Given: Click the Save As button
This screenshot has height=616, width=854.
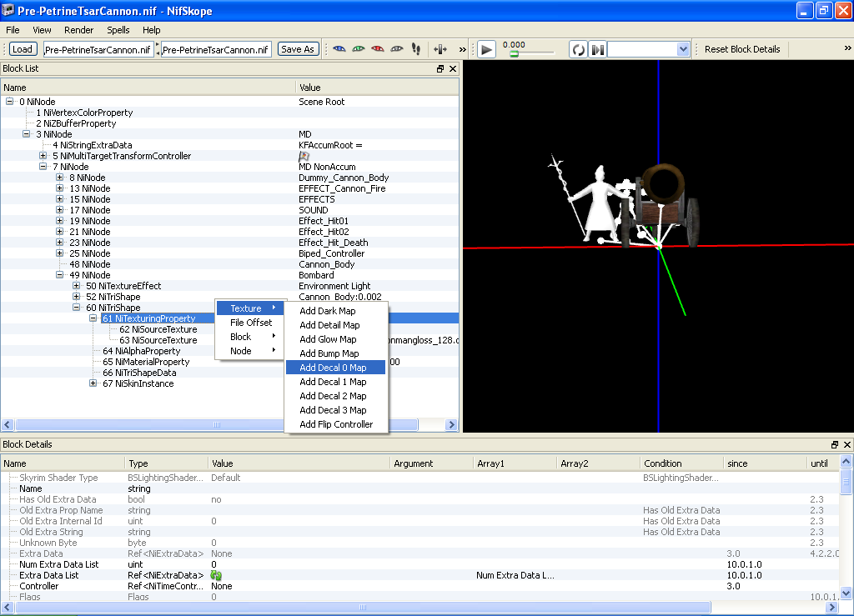Looking at the screenshot, I should [x=298, y=49].
